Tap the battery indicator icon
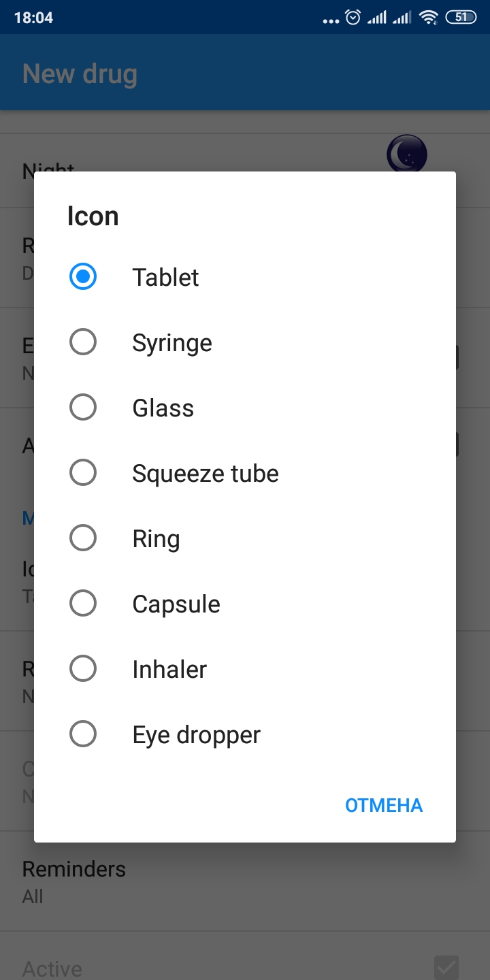 click(461, 18)
